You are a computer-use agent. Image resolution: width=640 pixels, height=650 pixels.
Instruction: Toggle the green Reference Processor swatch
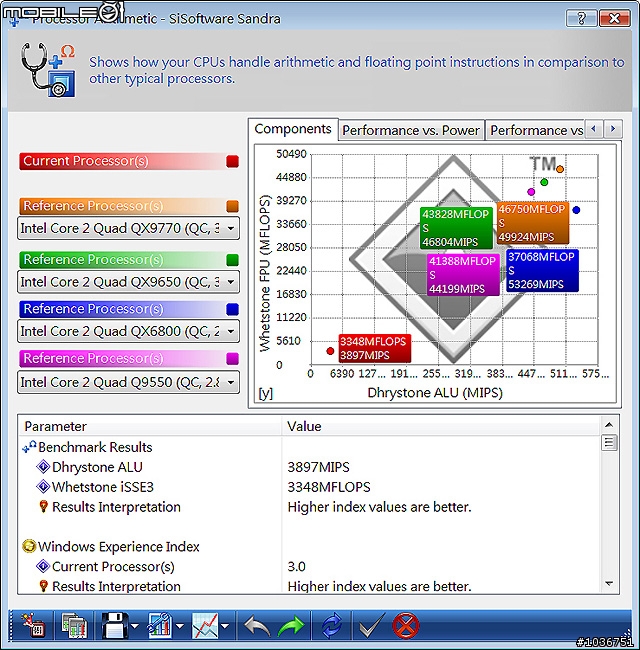[233, 260]
